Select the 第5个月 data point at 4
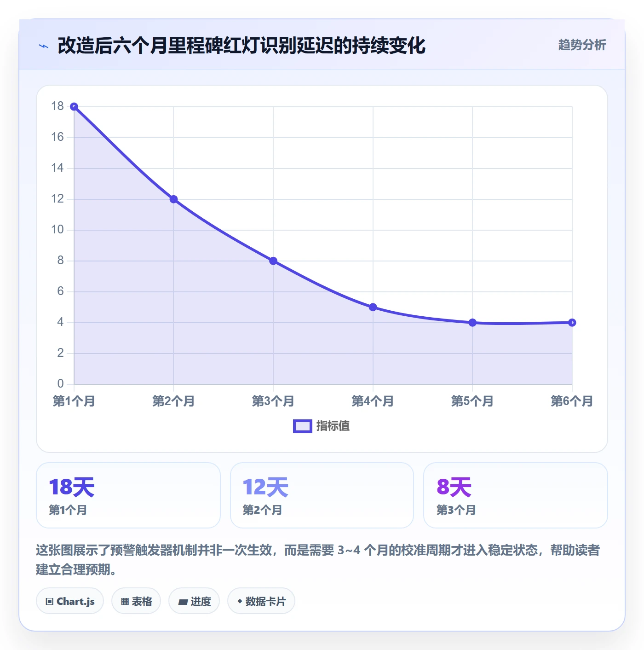This screenshot has width=644, height=650. 472,323
